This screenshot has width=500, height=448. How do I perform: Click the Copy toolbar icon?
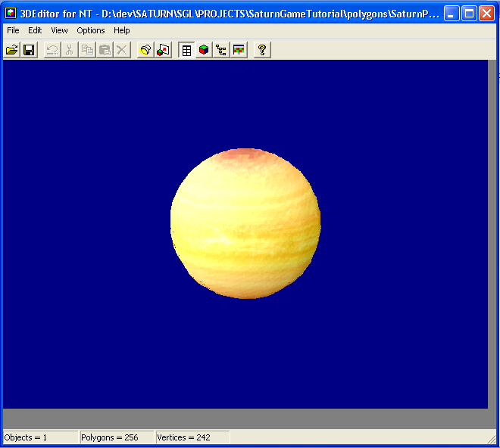[87, 50]
